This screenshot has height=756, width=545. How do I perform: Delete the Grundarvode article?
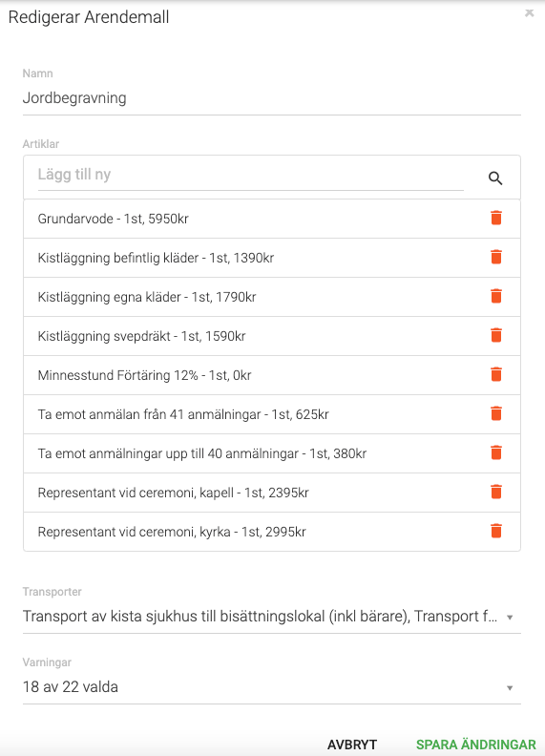pyautogui.click(x=495, y=218)
